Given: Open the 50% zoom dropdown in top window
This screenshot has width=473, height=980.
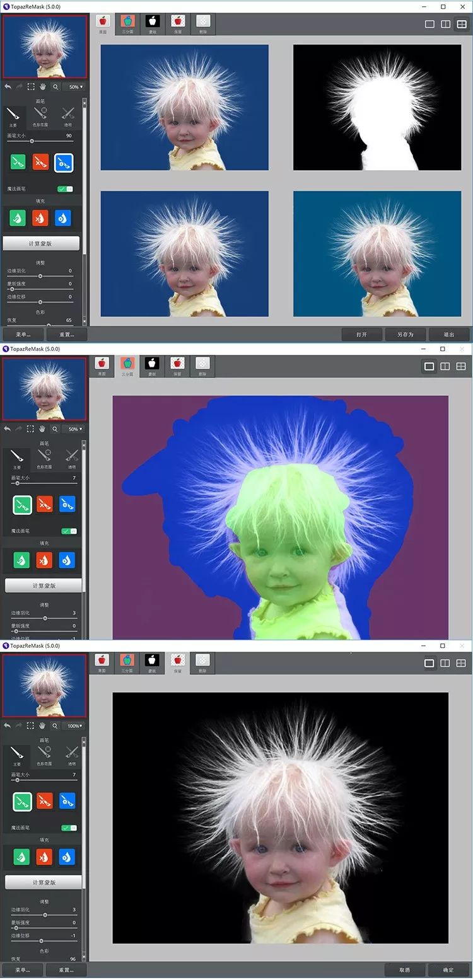Looking at the screenshot, I should tap(76, 86).
